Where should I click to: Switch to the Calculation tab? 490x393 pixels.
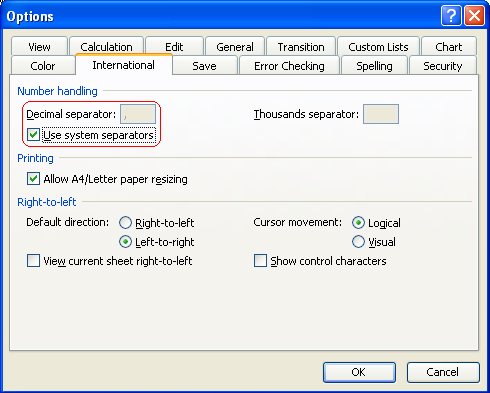click(x=106, y=46)
